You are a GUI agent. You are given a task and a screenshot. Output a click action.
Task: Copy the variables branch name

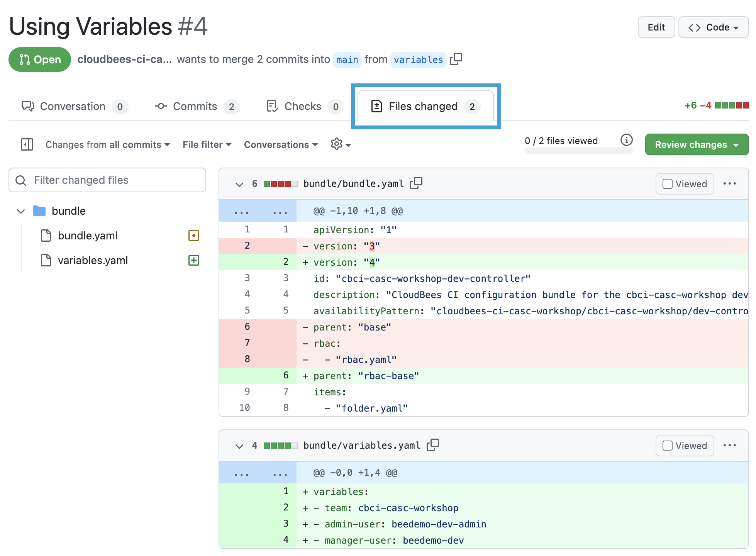[457, 59]
